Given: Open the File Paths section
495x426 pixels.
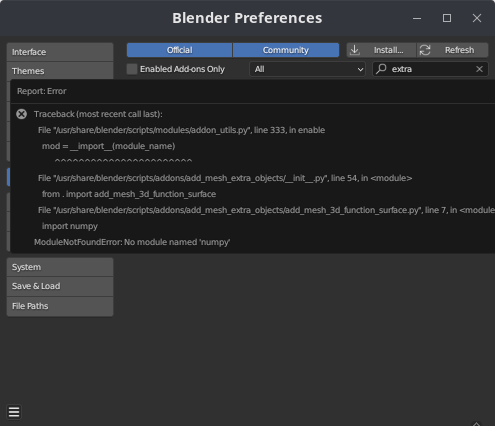Looking at the screenshot, I should pyautogui.click(x=60, y=306).
